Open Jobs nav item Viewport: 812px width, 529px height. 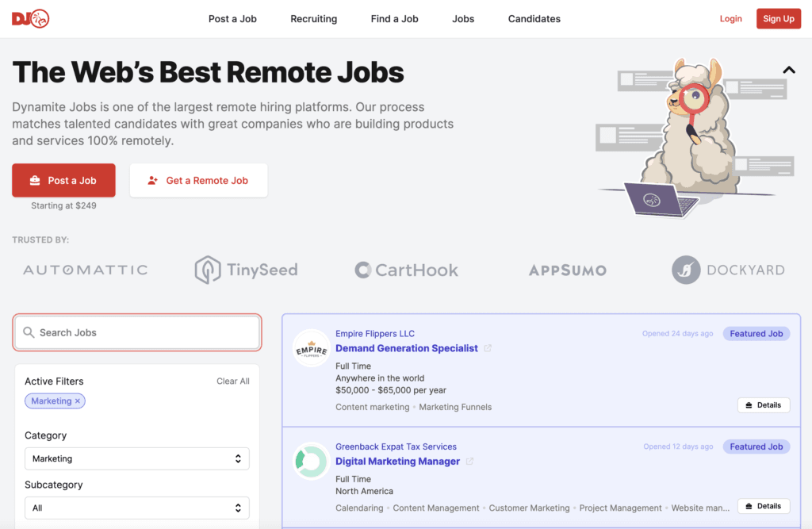tap(463, 19)
